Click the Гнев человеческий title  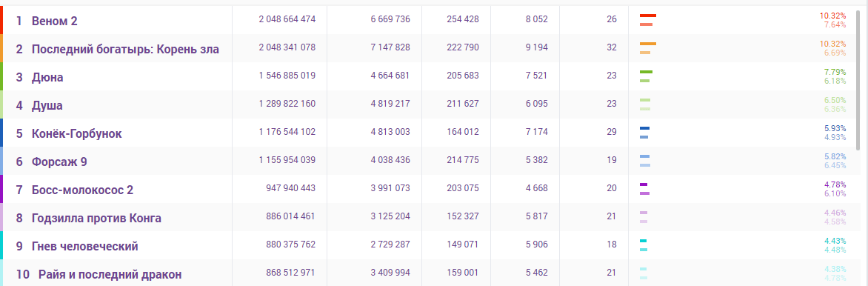click(84, 247)
